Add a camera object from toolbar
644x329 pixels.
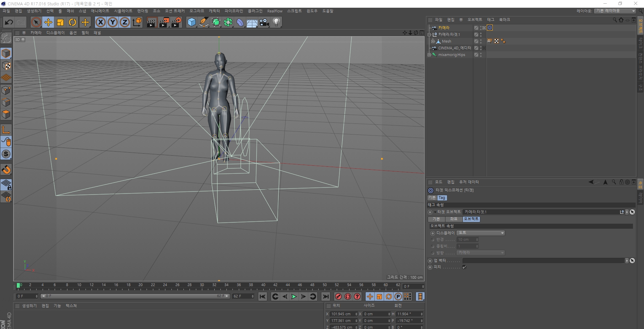coord(264,22)
